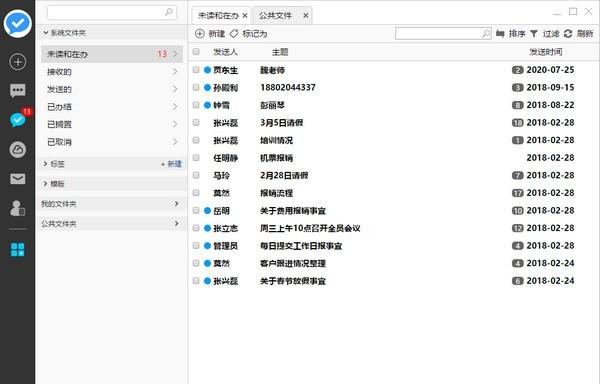This screenshot has width=600, height=384.
Task: Check the box for 18802044337 row
Action: [196, 88]
